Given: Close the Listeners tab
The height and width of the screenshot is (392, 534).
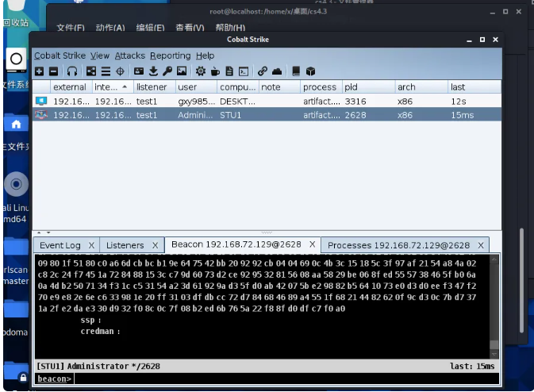Looking at the screenshot, I should tap(155, 245).
